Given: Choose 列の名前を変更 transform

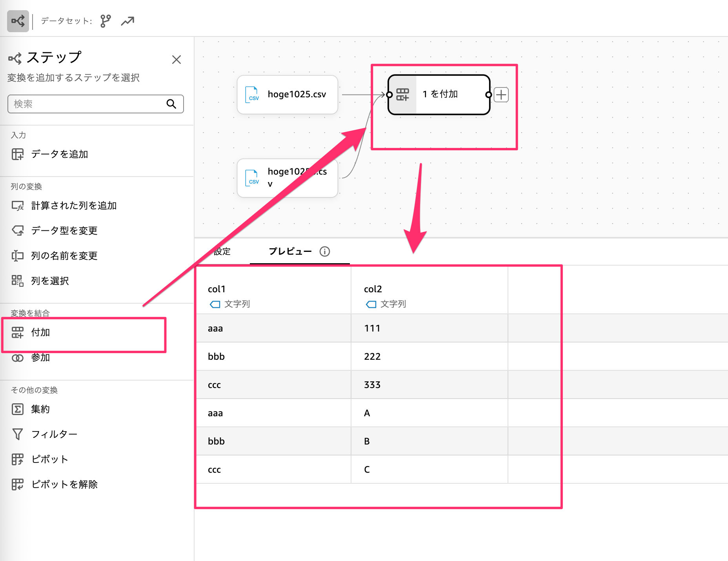Looking at the screenshot, I should 64,256.
